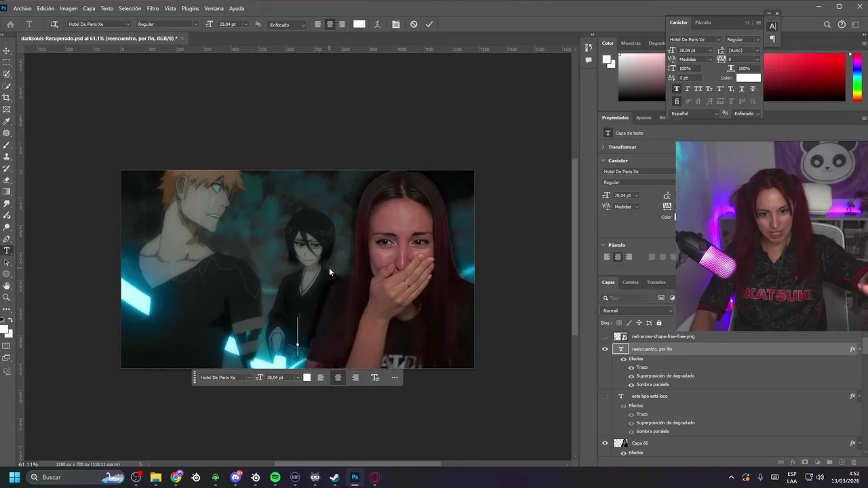
Task: Switch to the Canales tab
Action: point(631,282)
